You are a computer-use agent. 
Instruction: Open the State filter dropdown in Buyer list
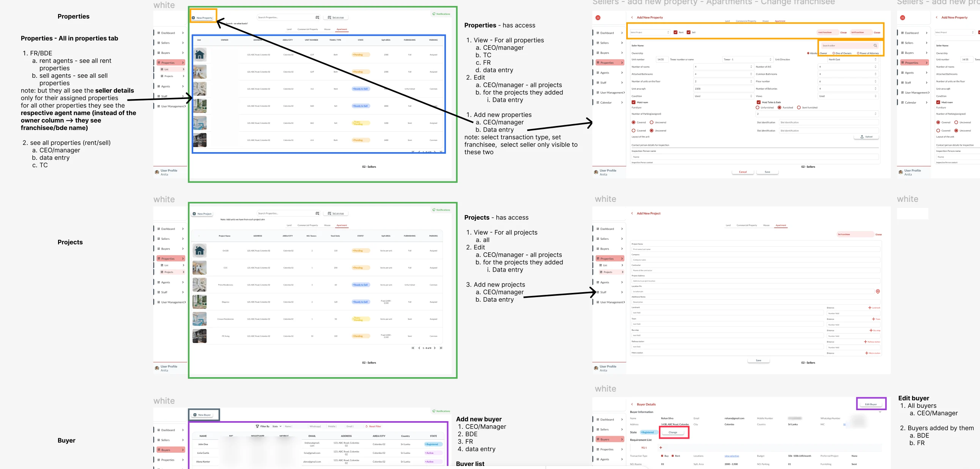(277, 427)
